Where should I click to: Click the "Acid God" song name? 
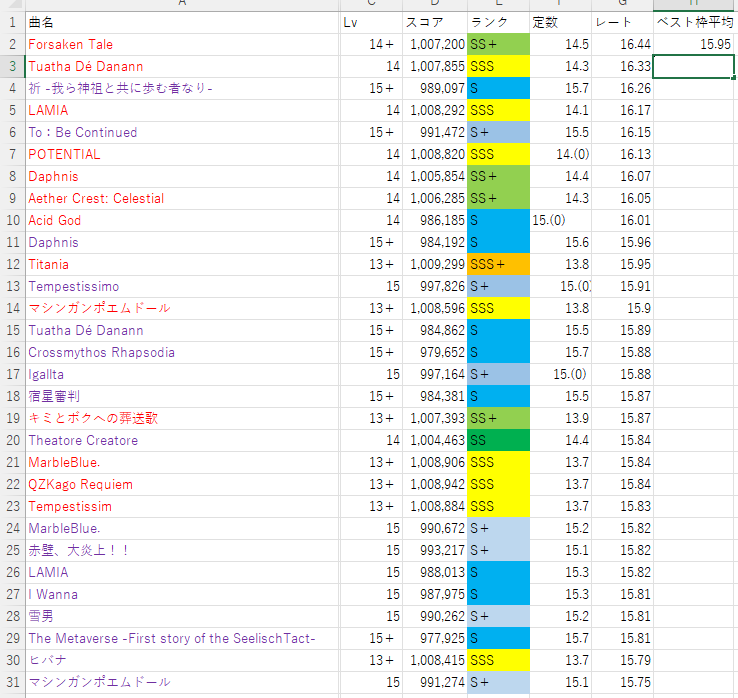point(54,220)
